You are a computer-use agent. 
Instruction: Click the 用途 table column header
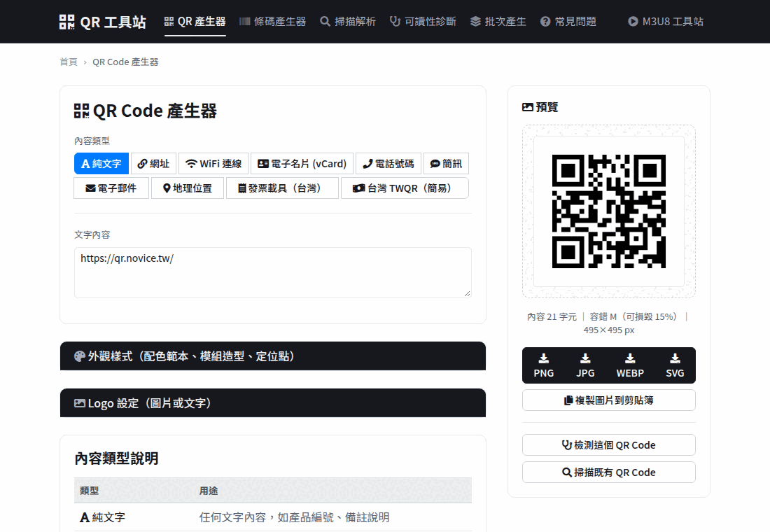209,491
